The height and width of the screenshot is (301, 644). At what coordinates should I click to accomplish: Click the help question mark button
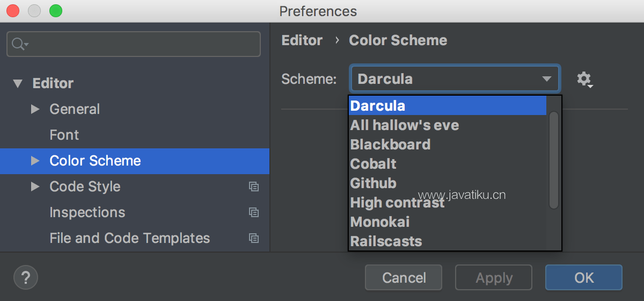pos(26,277)
